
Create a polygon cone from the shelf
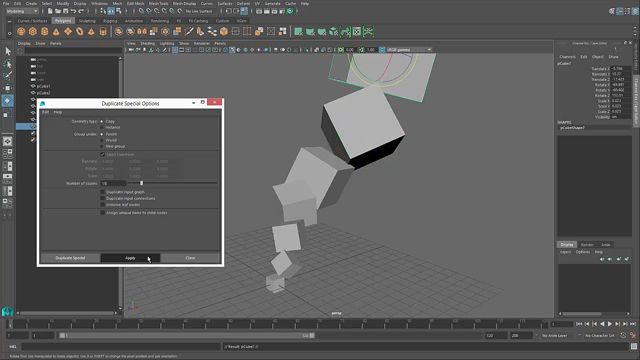click(56, 31)
